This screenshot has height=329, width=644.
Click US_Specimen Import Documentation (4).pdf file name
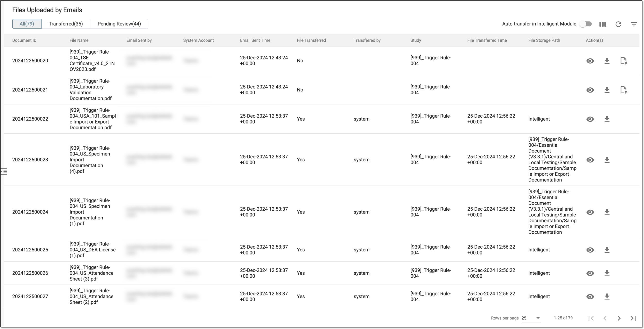pos(90,160)
